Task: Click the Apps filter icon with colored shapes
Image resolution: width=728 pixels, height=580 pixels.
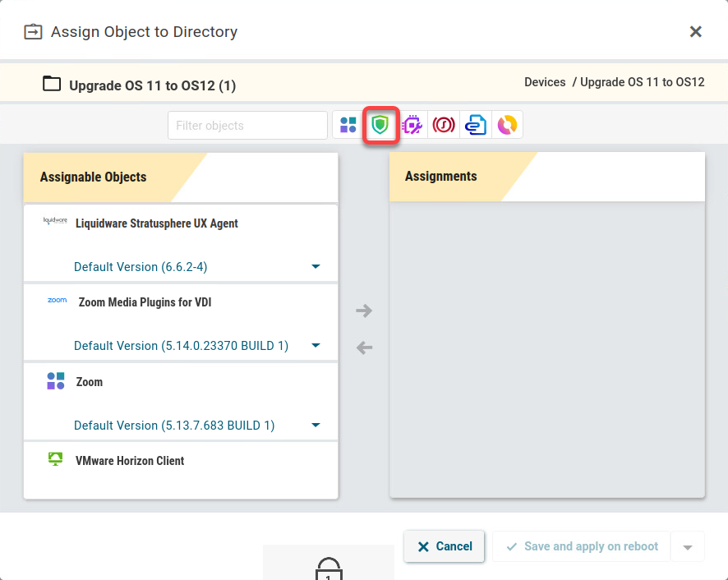Action: (x=348, y=126)
